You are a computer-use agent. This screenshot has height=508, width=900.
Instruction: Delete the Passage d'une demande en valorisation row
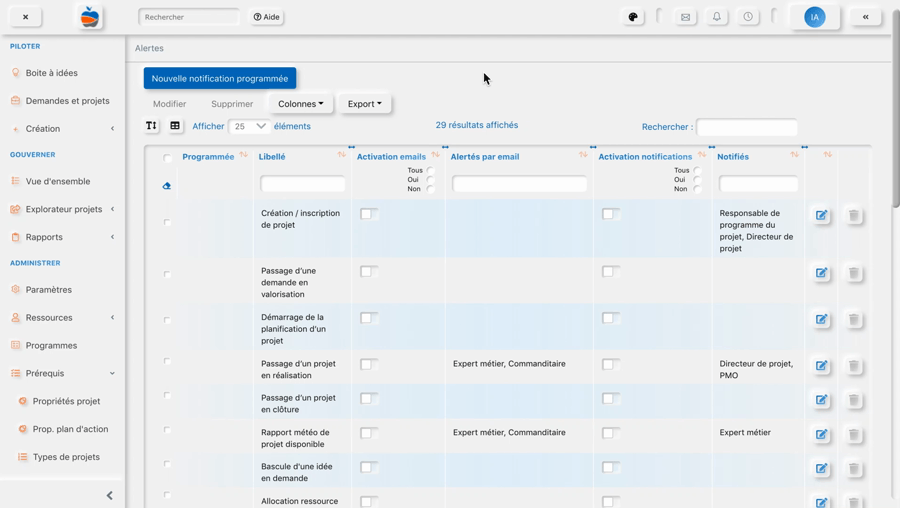[854, 273]
